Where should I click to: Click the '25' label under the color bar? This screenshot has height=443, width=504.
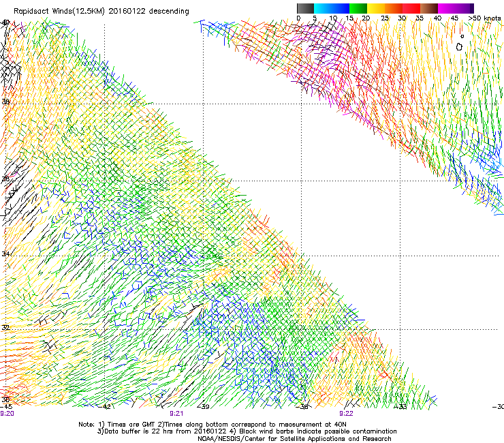coord(385,18)
